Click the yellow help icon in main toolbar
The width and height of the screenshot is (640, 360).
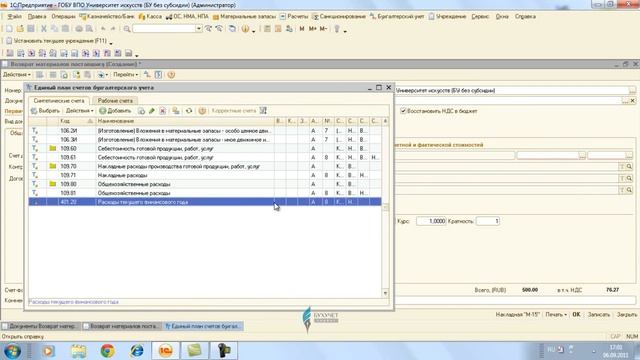(245, 29)
